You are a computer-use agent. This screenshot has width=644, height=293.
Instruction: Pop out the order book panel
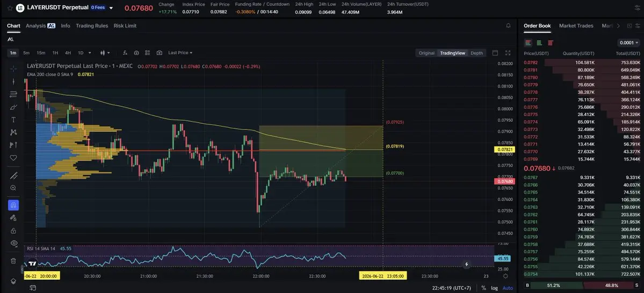point(629,26)
